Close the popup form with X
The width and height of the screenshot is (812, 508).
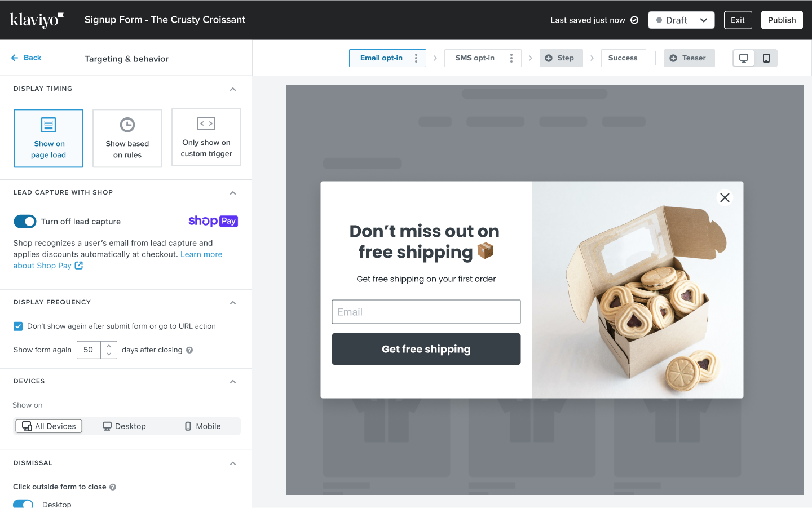click(725, 198)
